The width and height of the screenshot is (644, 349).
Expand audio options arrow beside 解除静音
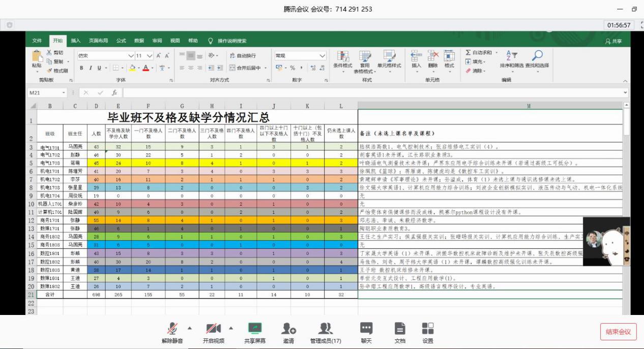190,327
